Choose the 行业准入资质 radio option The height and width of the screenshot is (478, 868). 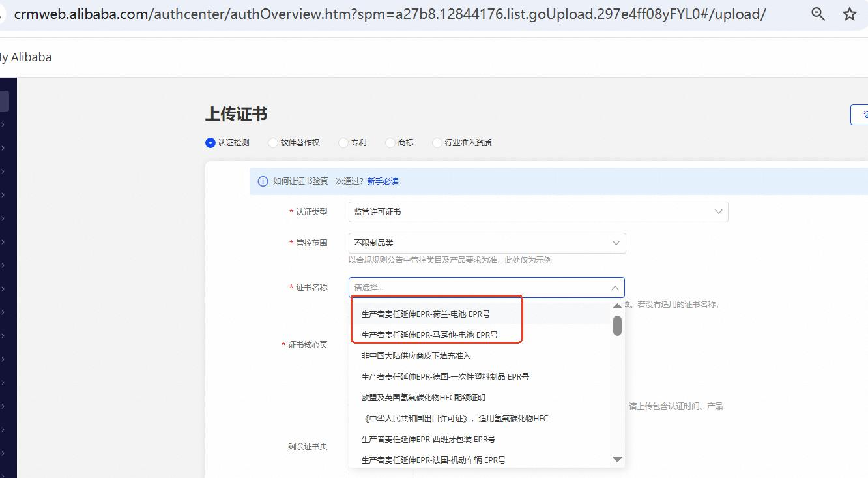[437, 143]
